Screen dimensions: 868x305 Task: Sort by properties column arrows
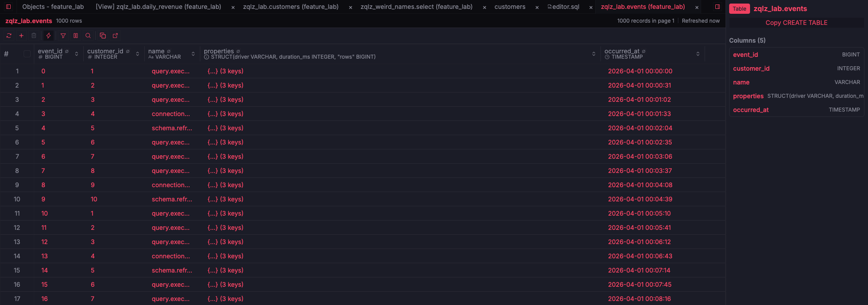click(594, 54)
